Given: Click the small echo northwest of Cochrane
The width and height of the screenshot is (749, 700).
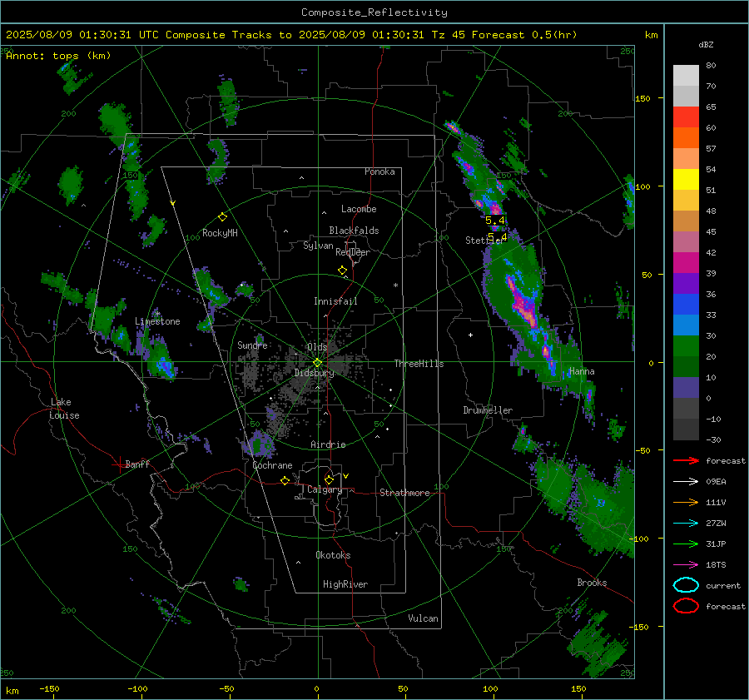Looking at the screenshot, I should [x=260, y=444].
